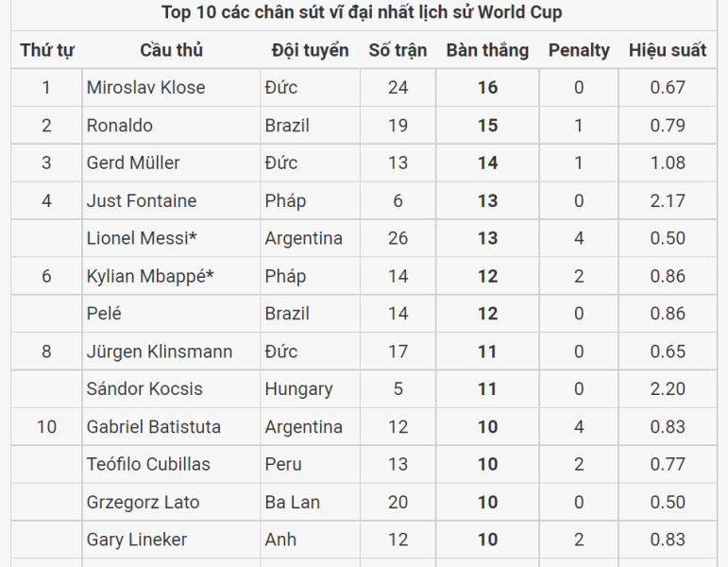Click the Thứ tự column header
This screenshot has width=728, height=567.
(x=46, y=50)
